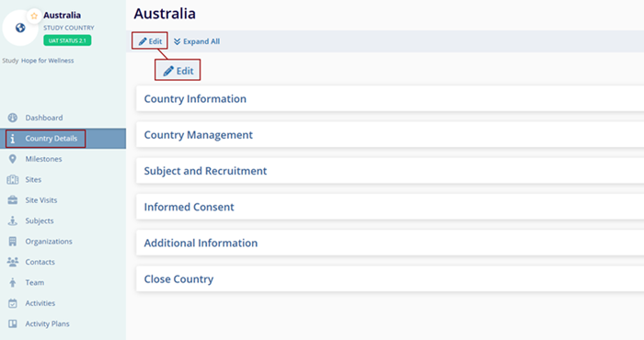Screen dimensions: 644x340
Task: Click the Edit button in the toolbar
Action: [x=150, y=41]
